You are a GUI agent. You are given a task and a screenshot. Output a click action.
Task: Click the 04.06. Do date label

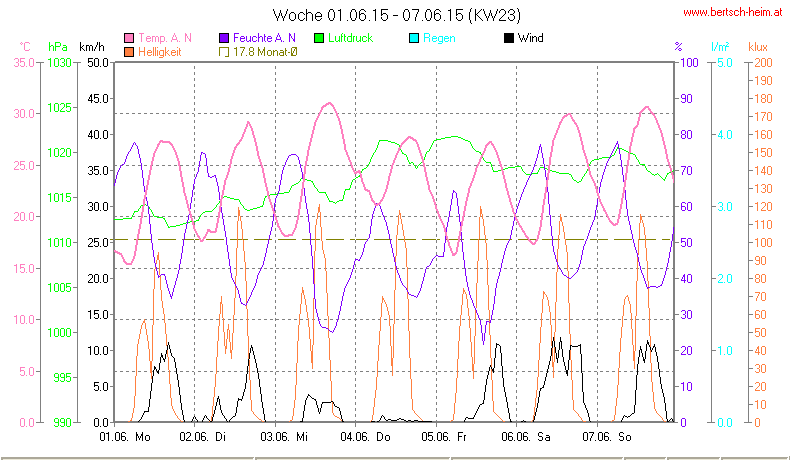(x=365, y=437)
